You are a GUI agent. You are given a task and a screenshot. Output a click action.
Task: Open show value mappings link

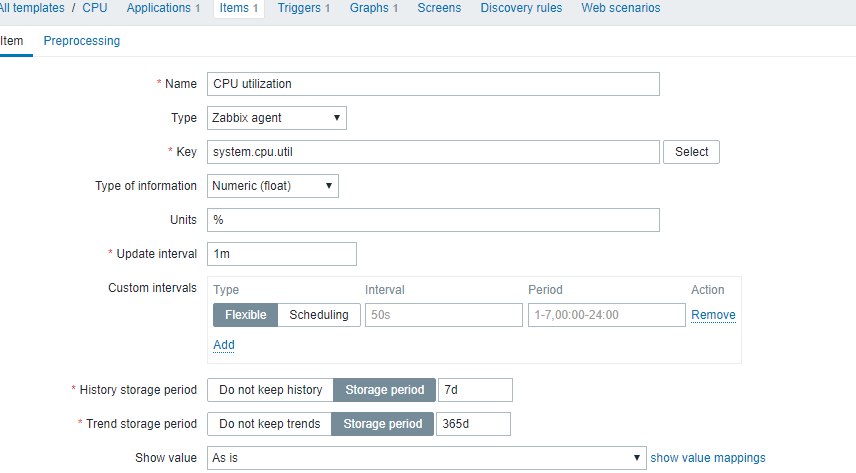point(708,458)
